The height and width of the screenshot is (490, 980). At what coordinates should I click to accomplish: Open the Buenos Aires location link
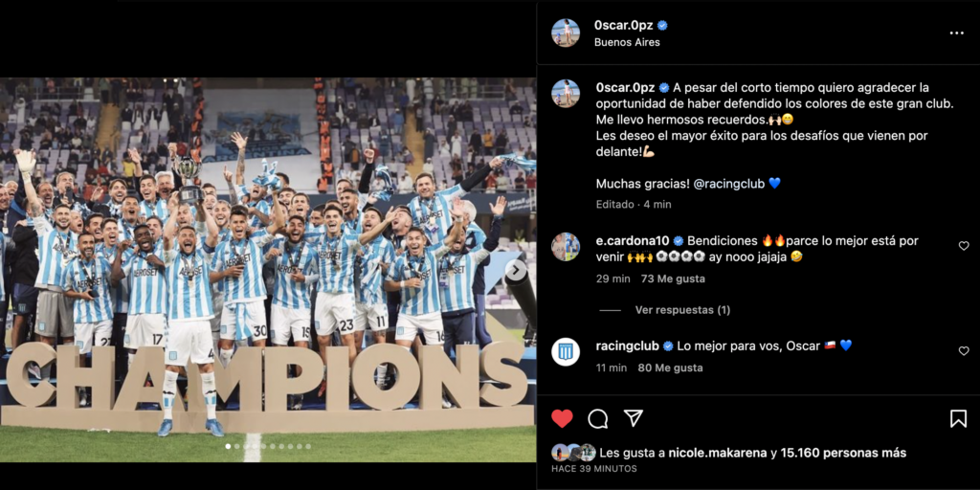coord(627,42)
